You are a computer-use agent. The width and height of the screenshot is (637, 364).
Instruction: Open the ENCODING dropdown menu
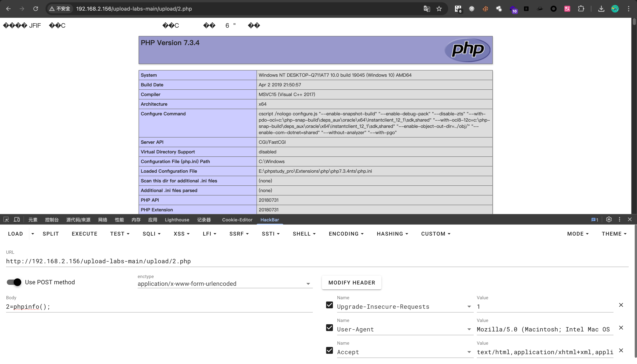coord(346,234)
